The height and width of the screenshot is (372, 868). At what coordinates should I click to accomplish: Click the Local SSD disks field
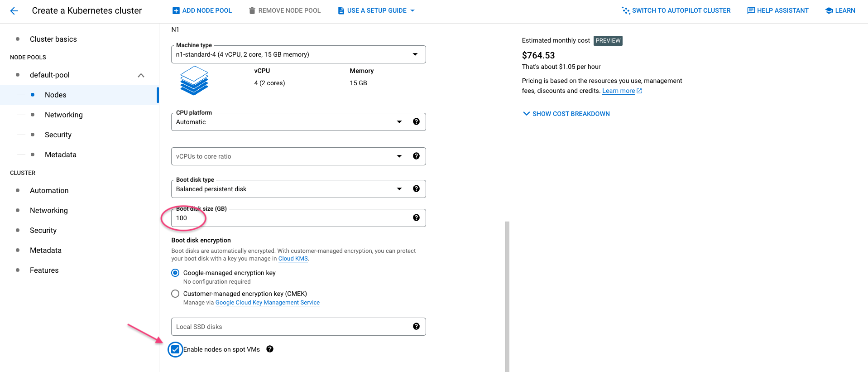[298, 327]
